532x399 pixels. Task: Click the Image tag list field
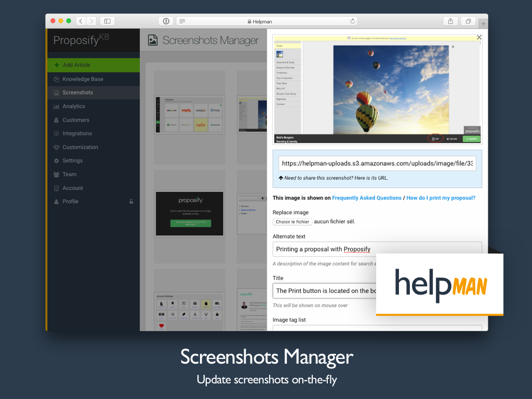click(x=377, y=328)
